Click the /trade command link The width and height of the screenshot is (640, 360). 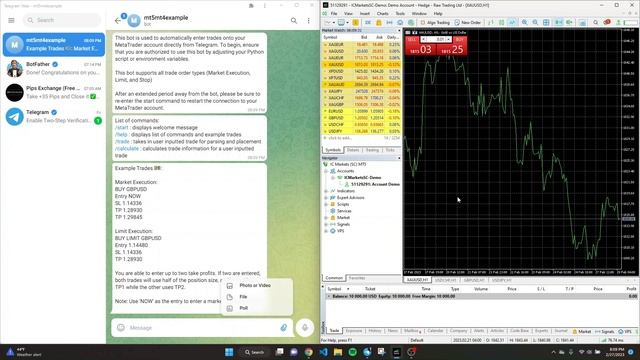pyautogui.click(x=122, y=141)
